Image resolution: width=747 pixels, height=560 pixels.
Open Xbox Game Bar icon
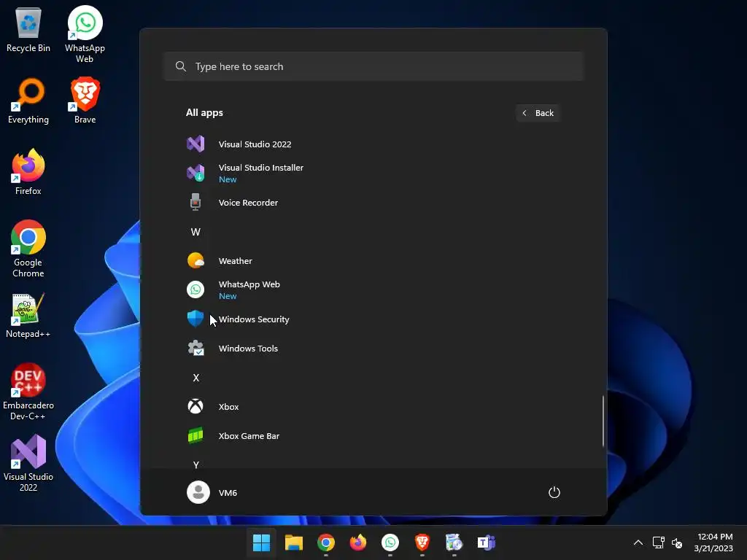[x=196, y=436]
